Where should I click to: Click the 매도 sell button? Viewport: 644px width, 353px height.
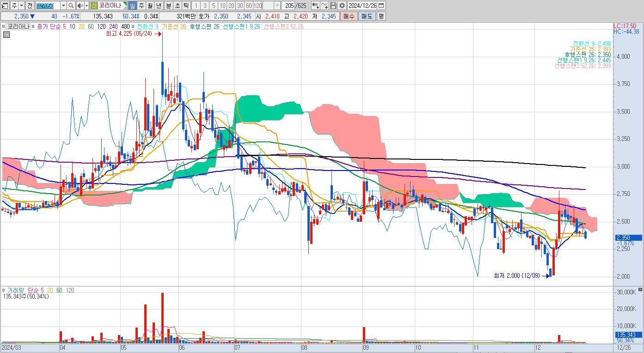[x=367, y=16]
